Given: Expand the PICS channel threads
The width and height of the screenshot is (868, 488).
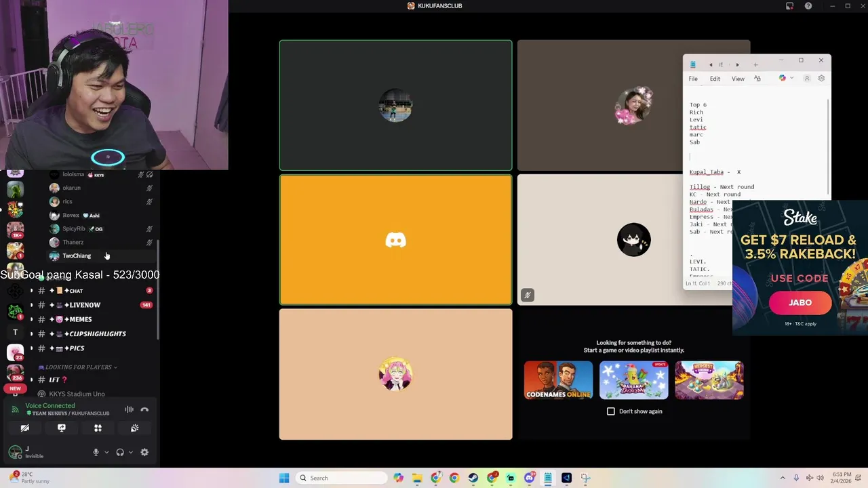Looking at the screenshot, I should [x=31, y=348].
